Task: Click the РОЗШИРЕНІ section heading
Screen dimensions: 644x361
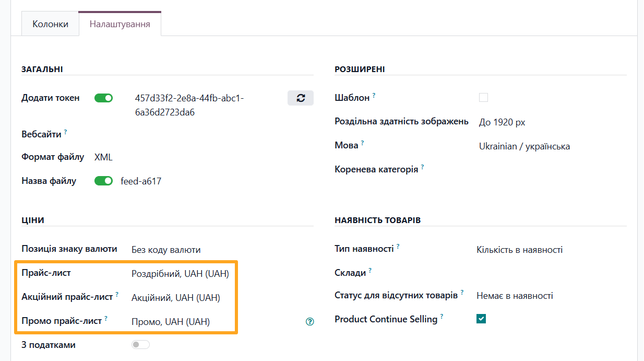Action: [360, 69]
